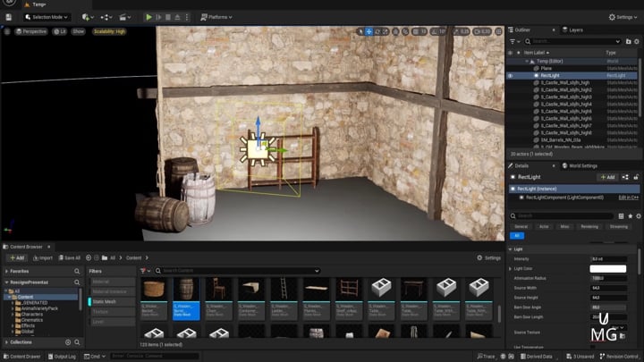Toggle visibility eye for RectLight row

pyautogui.click(x=510, y=75)
